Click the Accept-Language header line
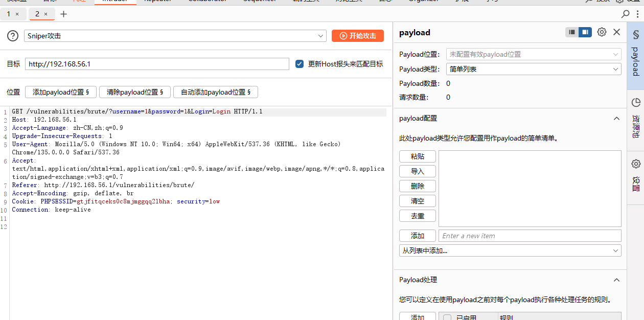This screenshot has height=320, width=644. pyautogui.click(x=67, y=128)
